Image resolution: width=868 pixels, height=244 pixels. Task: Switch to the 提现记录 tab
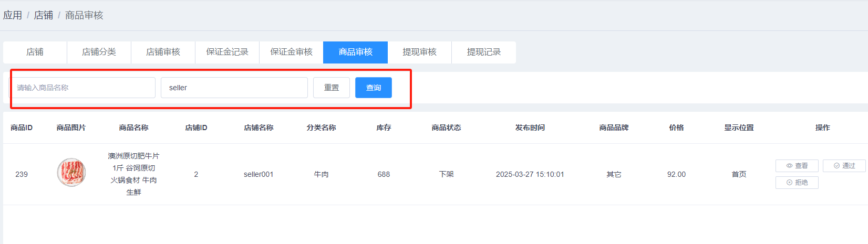(x=483, y=52)
